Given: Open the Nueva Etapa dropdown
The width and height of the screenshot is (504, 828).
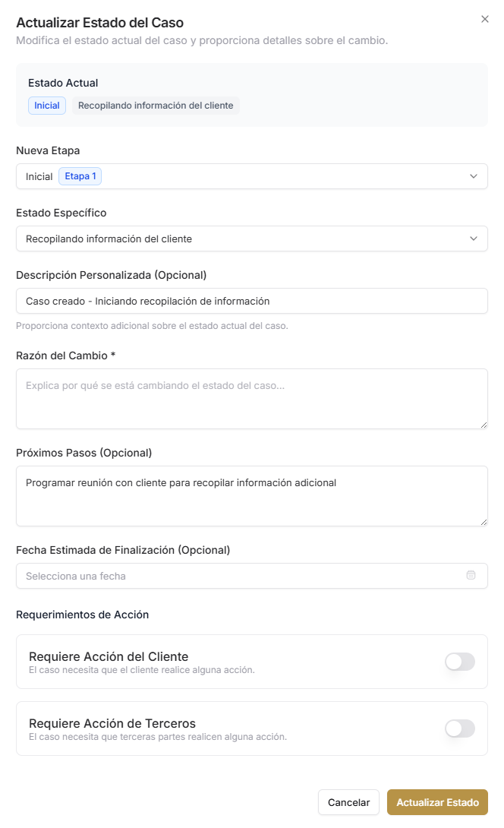Looking at the screenshot, I should coord(252,175).
